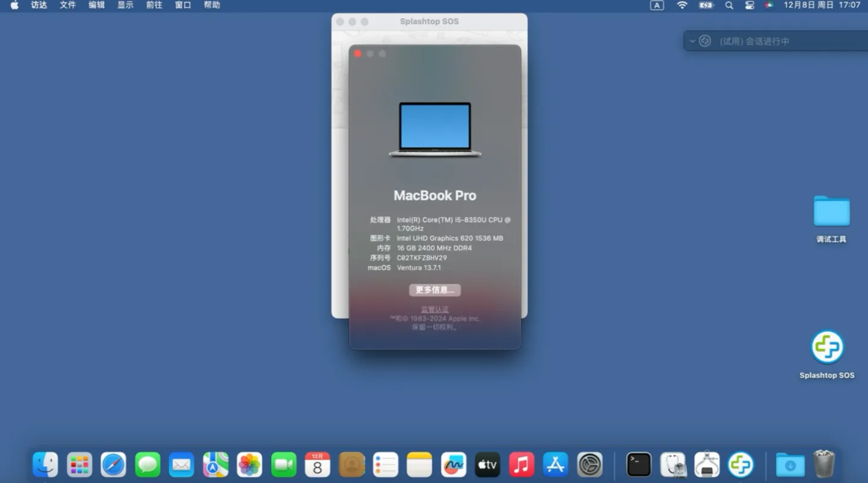Image resolution: width=868 pixels, height=483 pixels.
Task: Click the 16 GB 2400 MHz DDR4 text
Action: point(434,248)
